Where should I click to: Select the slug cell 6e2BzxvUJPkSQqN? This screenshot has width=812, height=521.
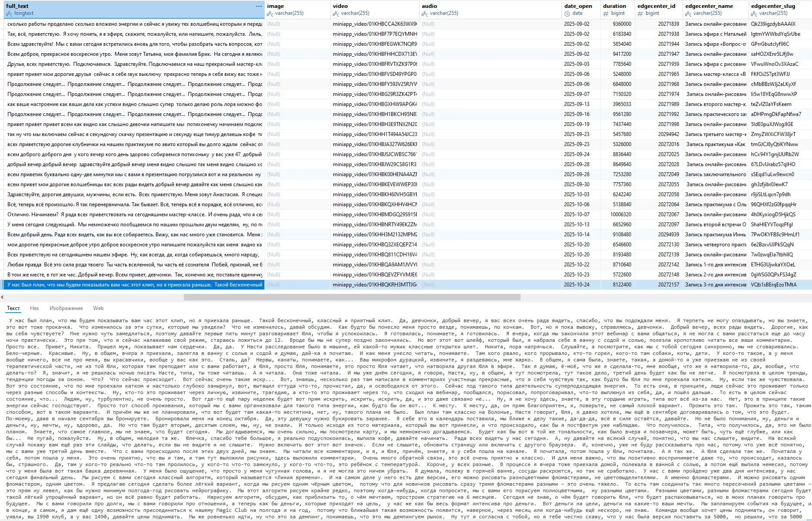pos(780,245)
